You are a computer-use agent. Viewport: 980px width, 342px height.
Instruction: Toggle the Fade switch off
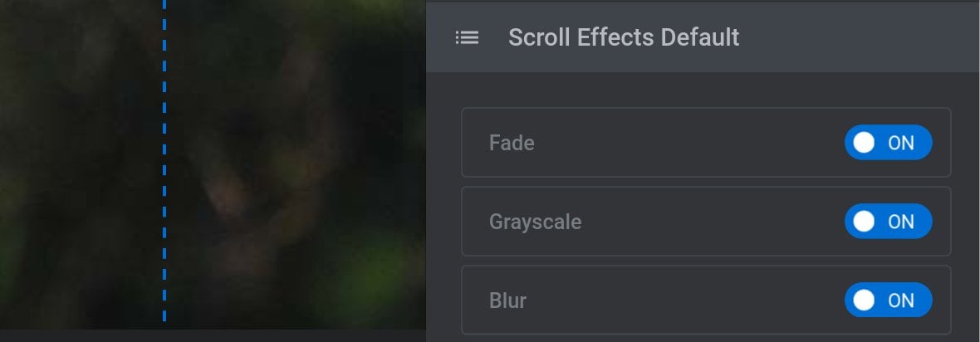point(888,143)
